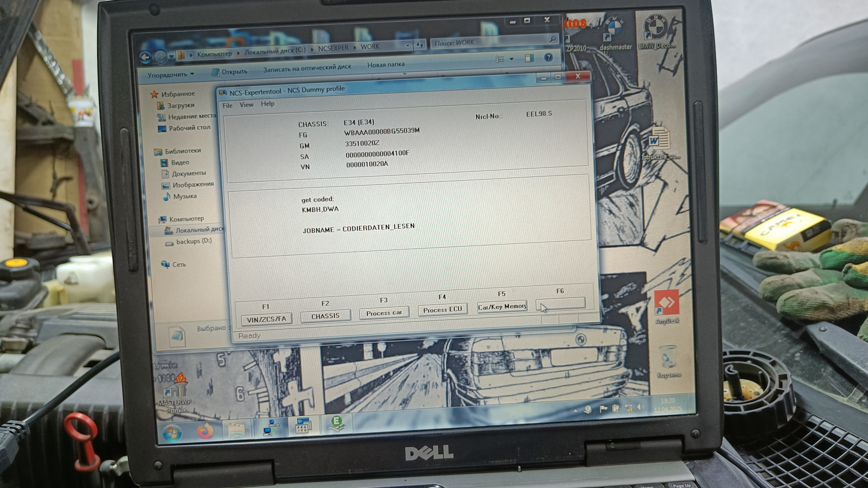Viewport: 868px width, 488px height.
Task: Open Упорядочить dropdown in Explorer
Action: 170,75
